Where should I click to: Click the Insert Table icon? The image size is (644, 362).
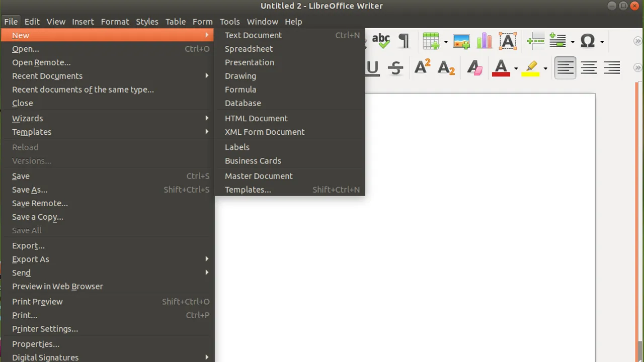point(431,41)
